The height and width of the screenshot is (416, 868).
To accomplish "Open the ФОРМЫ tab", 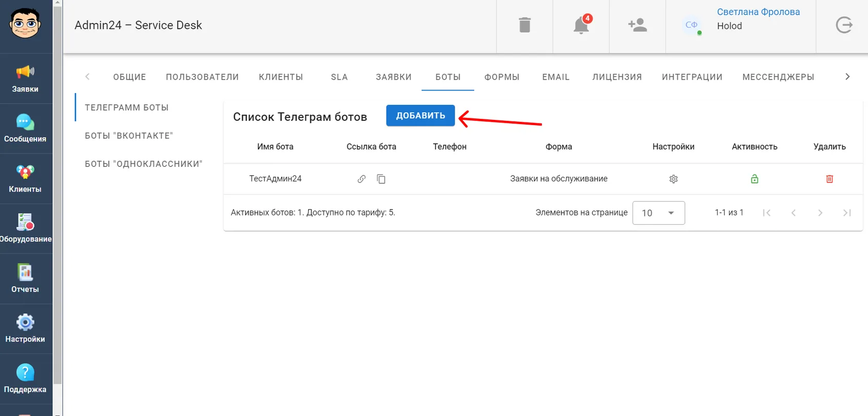I will (502, 77).
